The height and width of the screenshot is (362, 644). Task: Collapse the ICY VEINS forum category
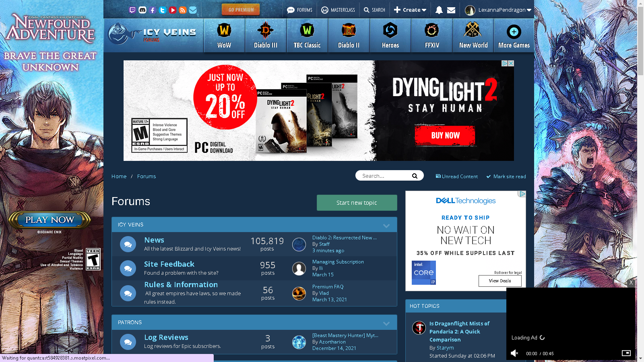386,225
